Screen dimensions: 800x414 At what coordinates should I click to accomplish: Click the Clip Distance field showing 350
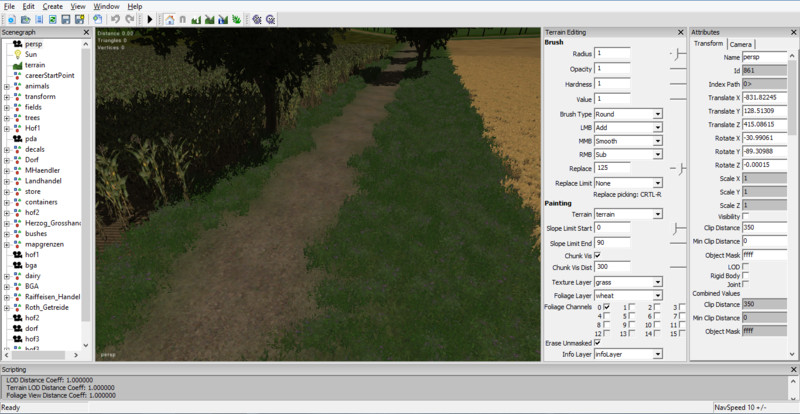[x=764, y=227]
